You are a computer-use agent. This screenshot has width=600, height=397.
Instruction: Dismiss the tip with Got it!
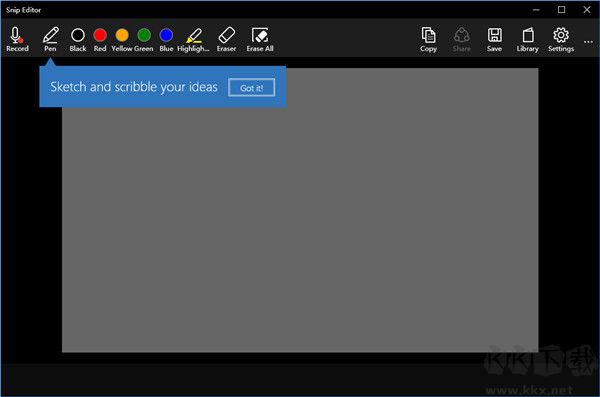[251, 88]
